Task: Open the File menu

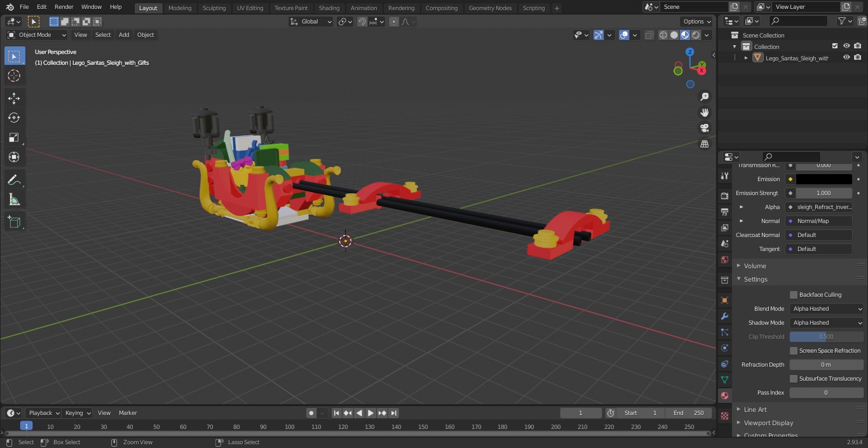Action: 24,7
